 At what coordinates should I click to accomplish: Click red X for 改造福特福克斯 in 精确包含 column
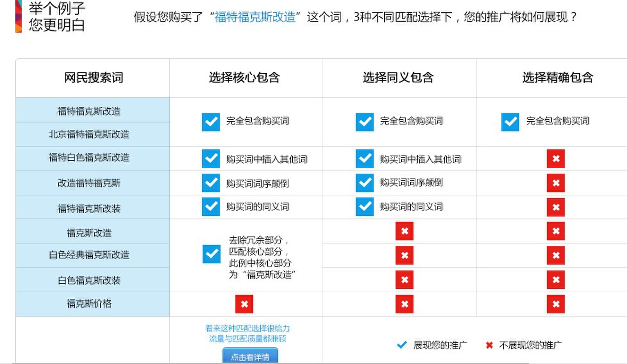pyautogui.click(x=556, y=183)
